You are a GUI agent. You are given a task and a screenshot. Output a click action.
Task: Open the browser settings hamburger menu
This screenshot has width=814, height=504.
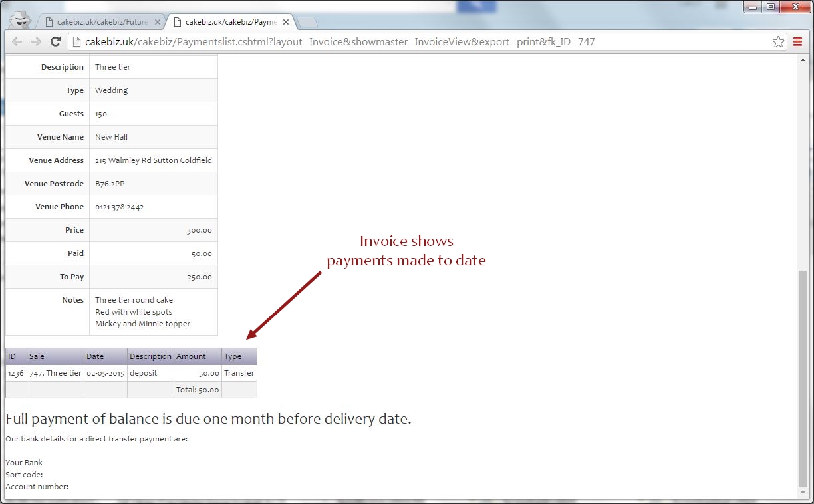[797, 41]
